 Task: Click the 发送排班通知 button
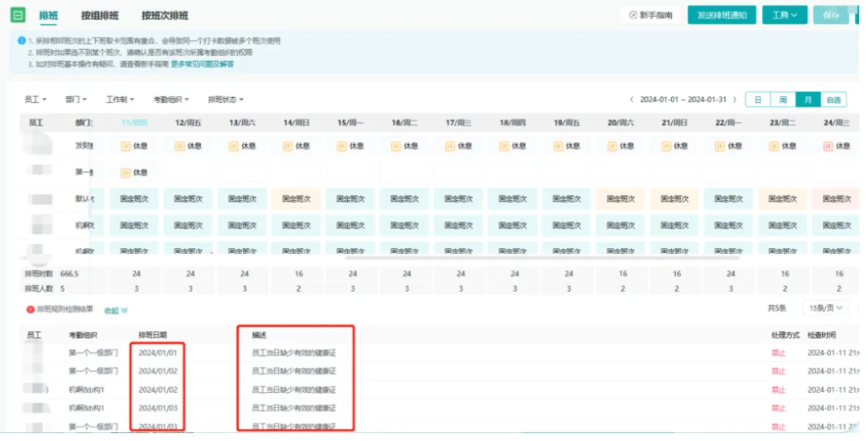pyautogui.click(x=722, y=15)
